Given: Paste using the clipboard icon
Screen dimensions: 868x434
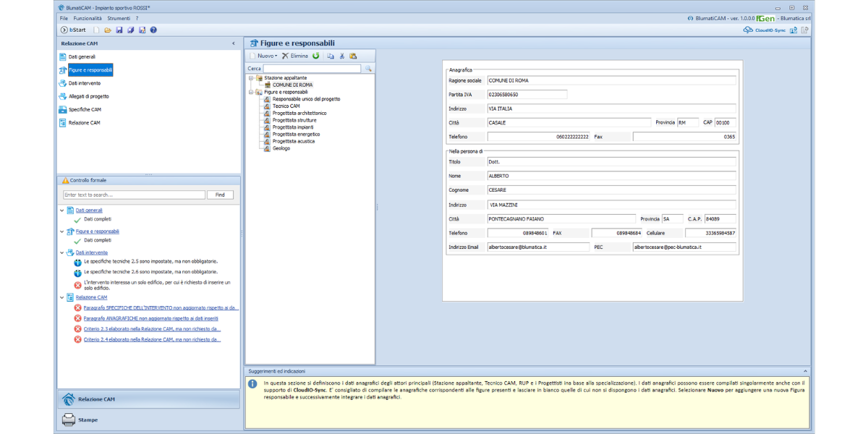Looking at the screenshot, I should [353, 56].
